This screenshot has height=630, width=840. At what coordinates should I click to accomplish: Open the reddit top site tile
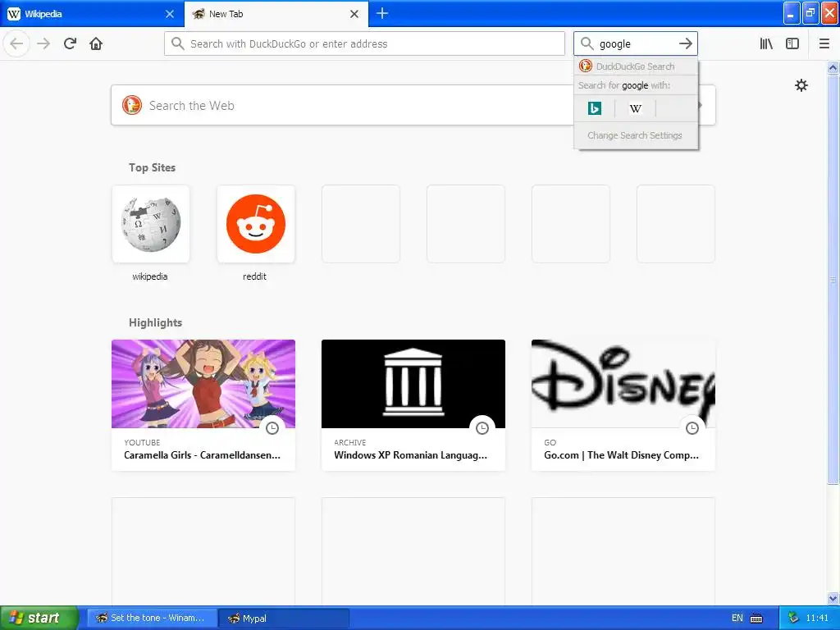[256, 224]
